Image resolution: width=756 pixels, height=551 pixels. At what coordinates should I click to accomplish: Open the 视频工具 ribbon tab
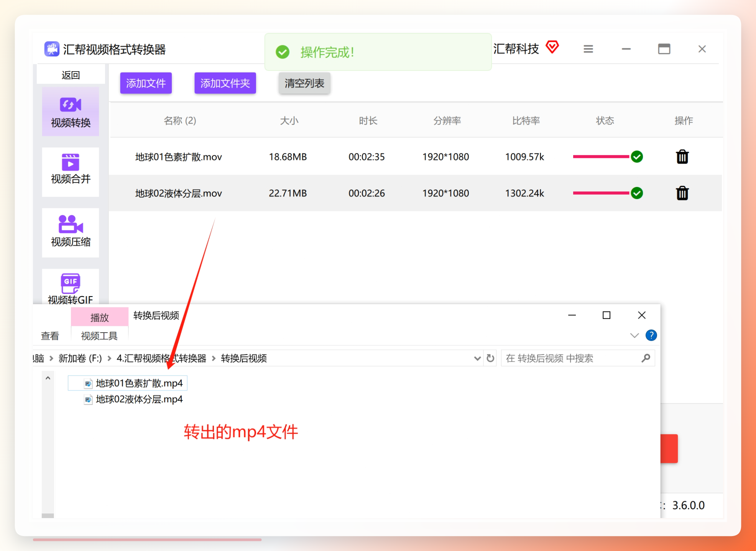tap(99, 336)
